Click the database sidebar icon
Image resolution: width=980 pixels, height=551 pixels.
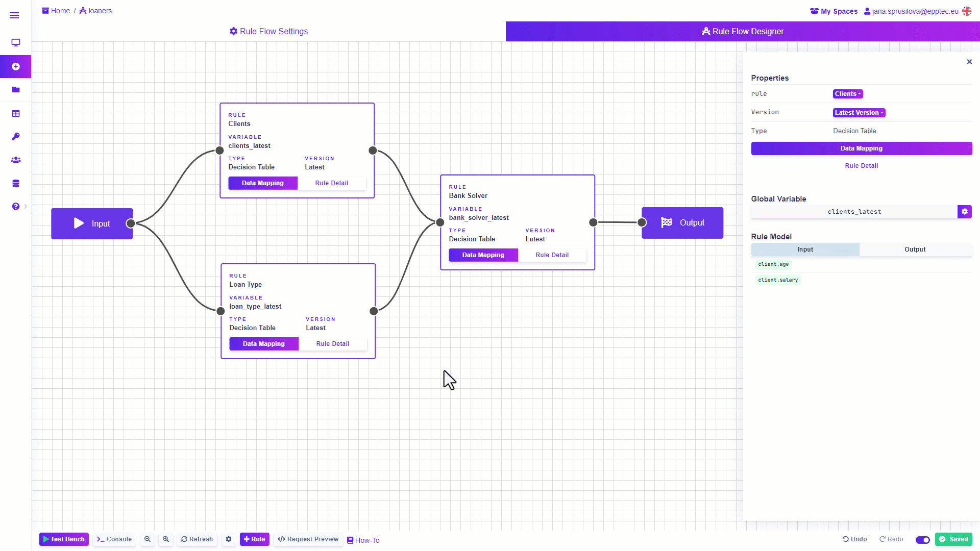[16, 184]
